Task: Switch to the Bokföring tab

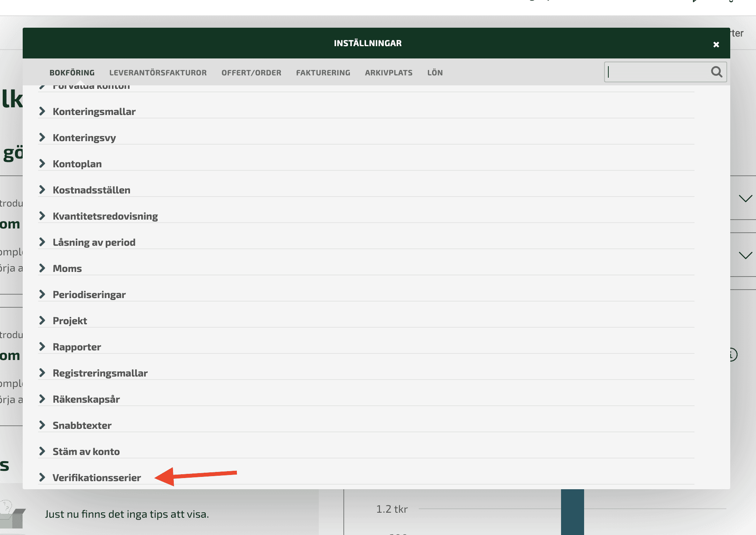Action: 72,73
